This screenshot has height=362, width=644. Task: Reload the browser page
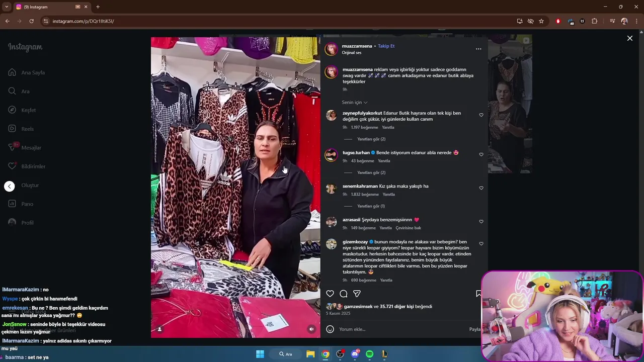pyautogui.click(x=31, y=21)
